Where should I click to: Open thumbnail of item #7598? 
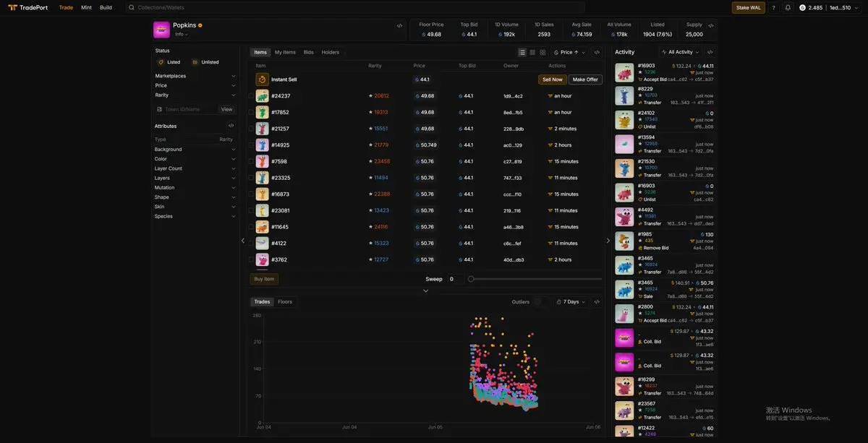coord(262,161)
